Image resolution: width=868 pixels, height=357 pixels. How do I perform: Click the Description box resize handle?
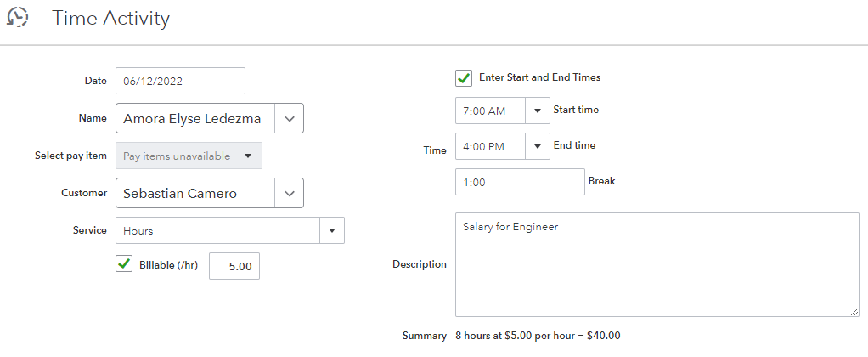(854, 311)
